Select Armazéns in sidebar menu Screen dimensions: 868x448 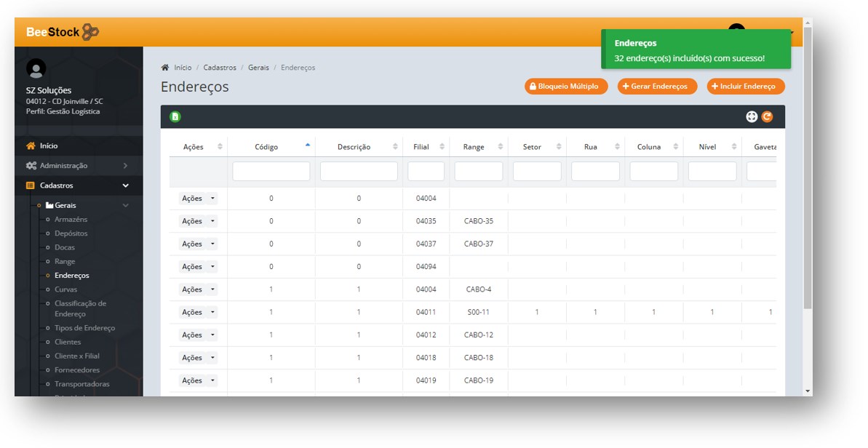pos(71,220)
